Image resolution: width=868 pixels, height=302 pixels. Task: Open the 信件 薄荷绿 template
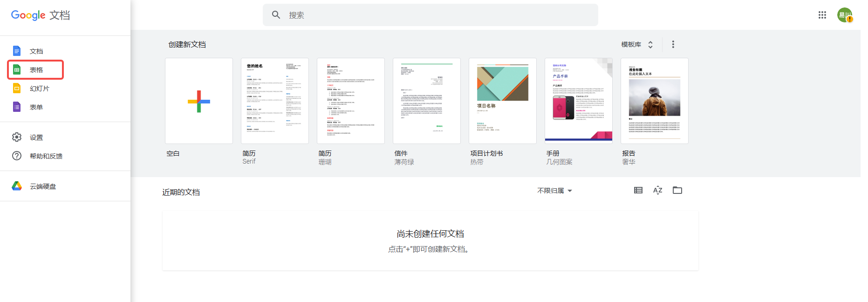click(x=427, y=101)
